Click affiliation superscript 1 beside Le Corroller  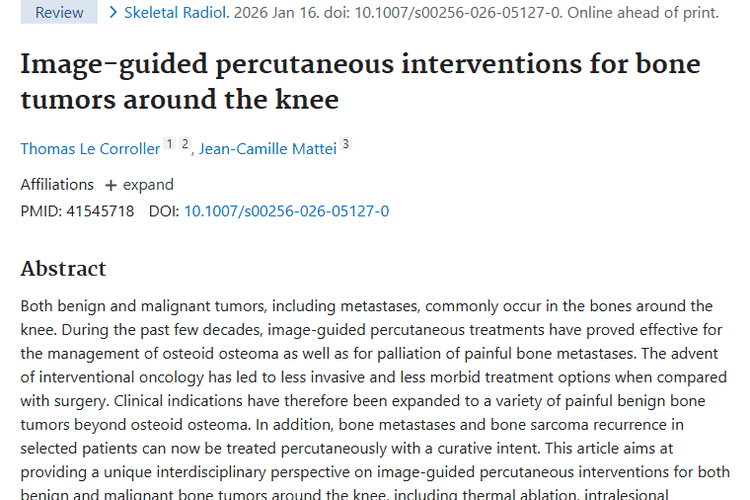[169, 144]
